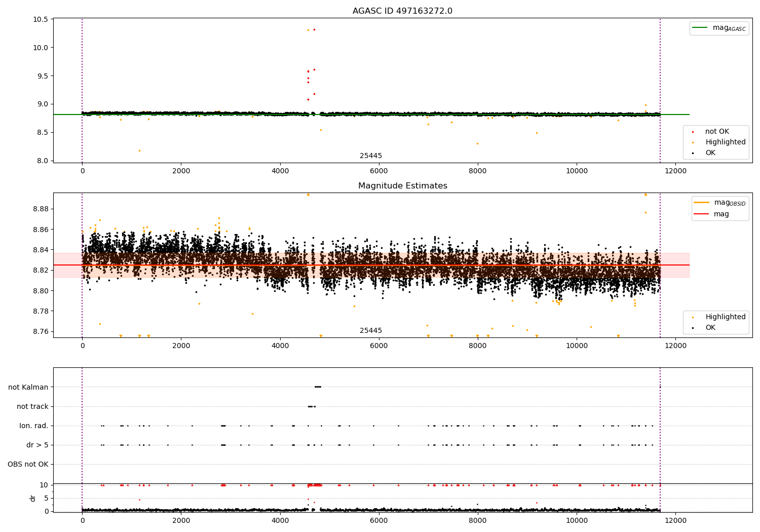Click the '9.5' y-axis tick label
This screenshot has height=532, width=760.
pyautogui.click(x=42, y=76)
